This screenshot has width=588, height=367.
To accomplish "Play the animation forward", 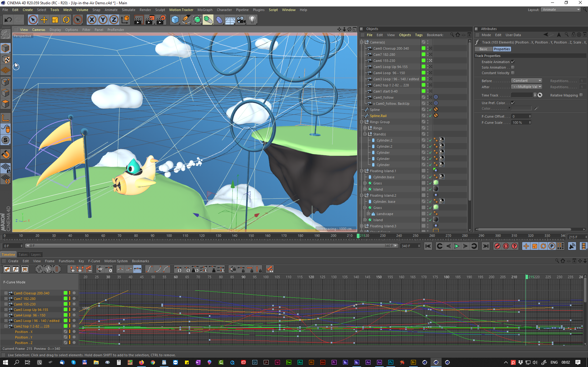I will pyautogui.click(x=456, y=246).
